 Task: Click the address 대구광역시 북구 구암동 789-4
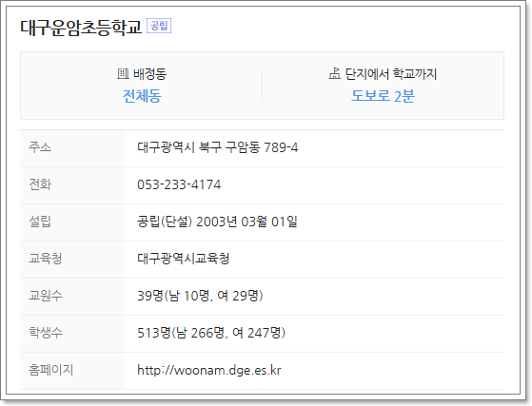(x=218, y=147)
